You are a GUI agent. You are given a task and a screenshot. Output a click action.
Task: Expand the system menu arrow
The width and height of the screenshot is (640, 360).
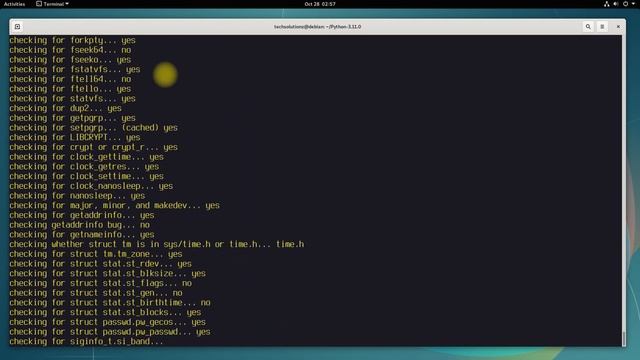(633, 4)
